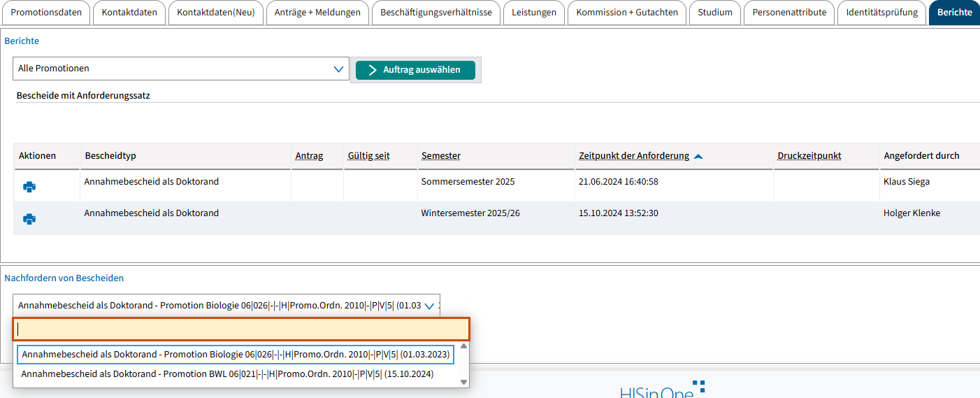Sort table by Druckzeitpunkt column
This screenshot has width=980, height=398.
809,156
